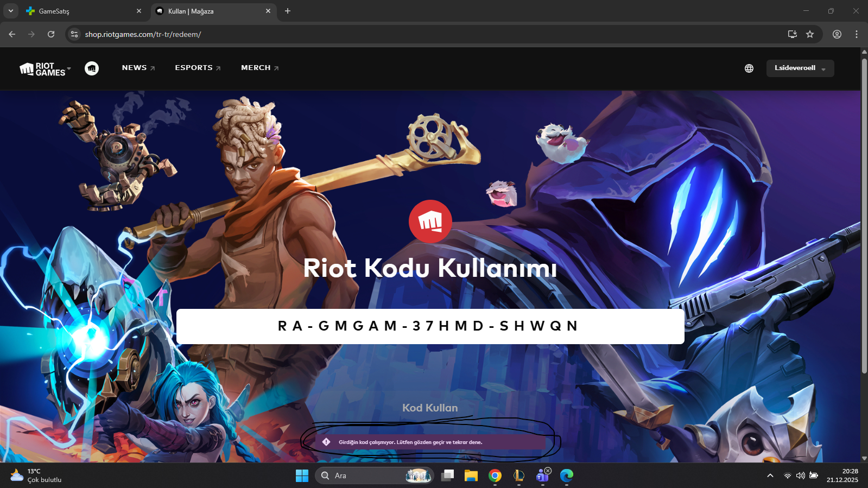Open the MERCH menu link
Screen dimensions: 868x488
[260, 68]
